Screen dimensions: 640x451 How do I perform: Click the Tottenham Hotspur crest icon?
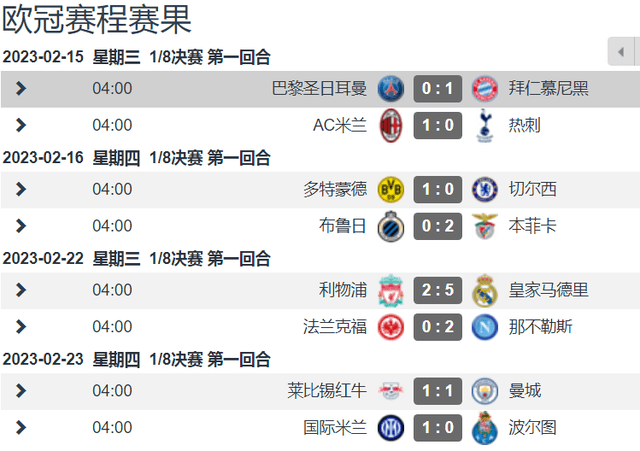484,125
